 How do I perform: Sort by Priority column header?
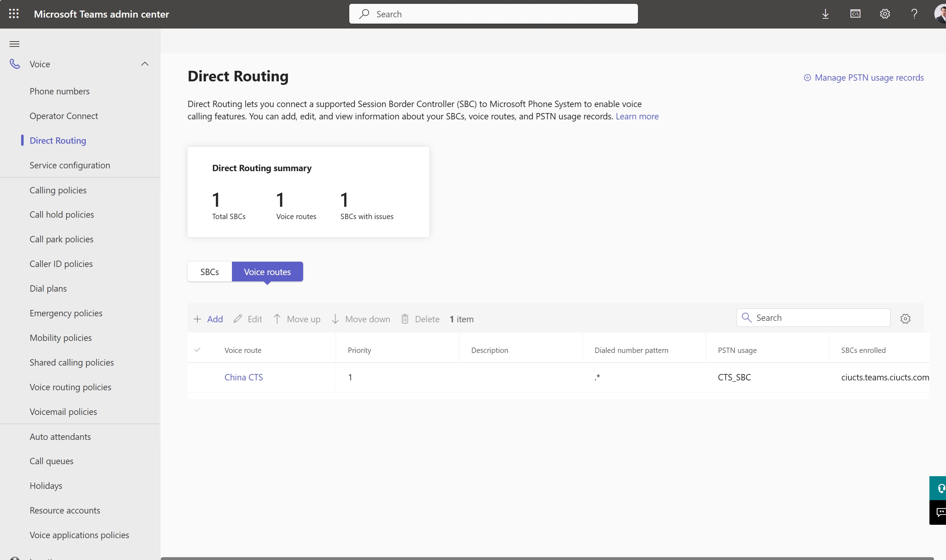pyautogui.click(x=359, y=350)
